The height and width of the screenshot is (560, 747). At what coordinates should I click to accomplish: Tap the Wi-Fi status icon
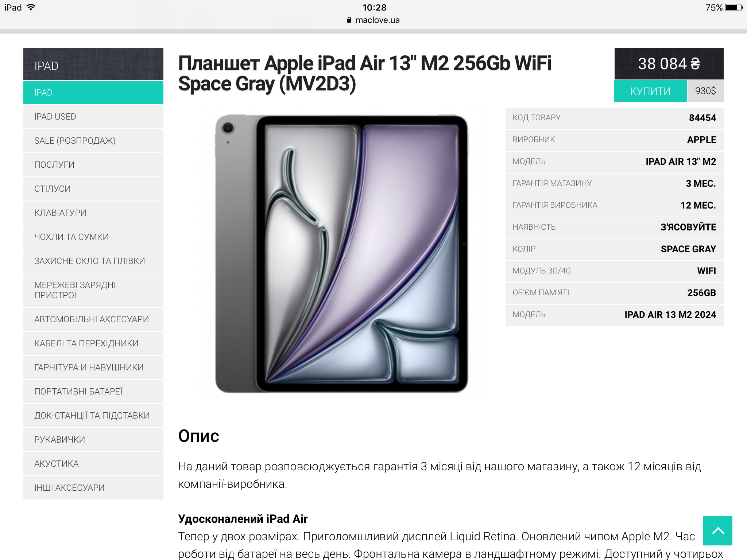click(x=31, y=7)
